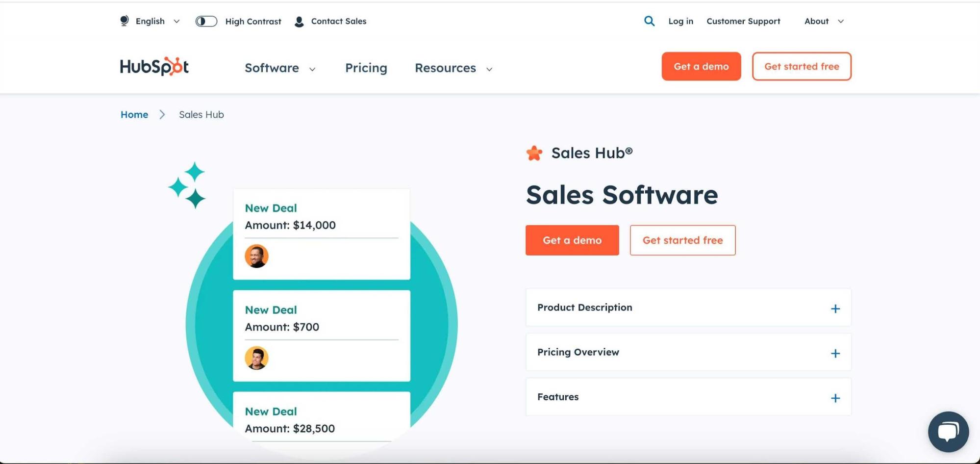
Task: Open Customer Support from the top menu
Action: [743, 21]
